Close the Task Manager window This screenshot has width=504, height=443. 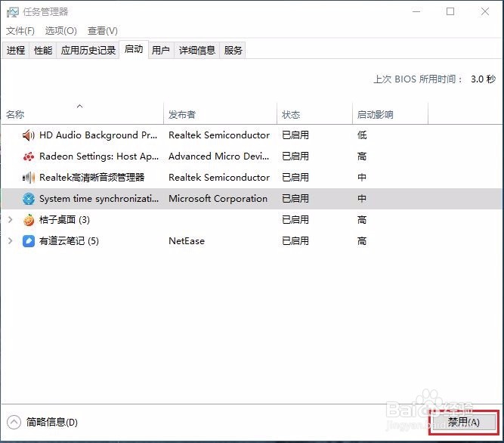tap(484, 12)
